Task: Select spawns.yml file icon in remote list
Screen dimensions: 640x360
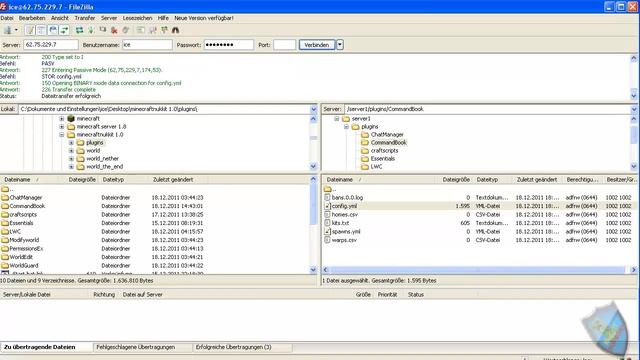Action: pos(327,232)
